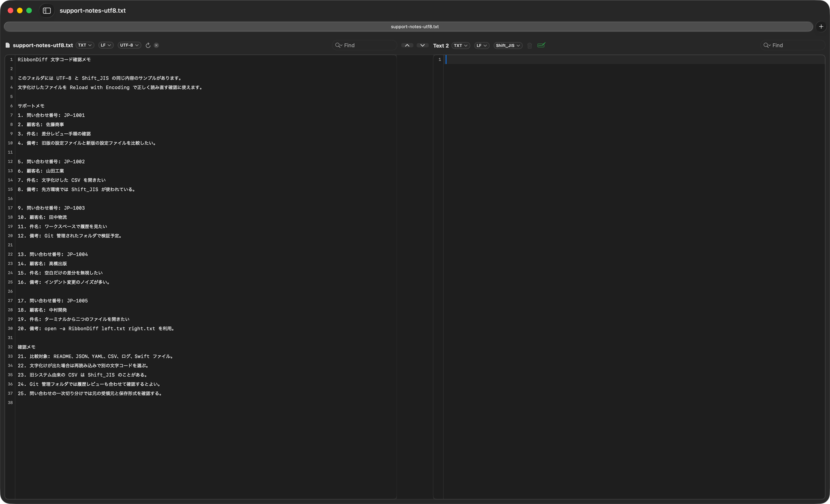
Task: Click the green edit icon in Text 2
Action: [x=541, y=45]
